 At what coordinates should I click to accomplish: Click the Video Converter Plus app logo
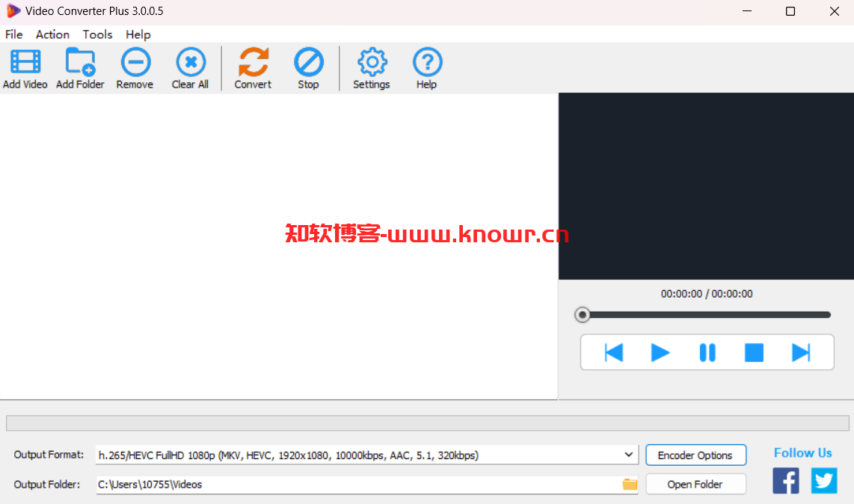pyautogui.click(x=13, y=11)
